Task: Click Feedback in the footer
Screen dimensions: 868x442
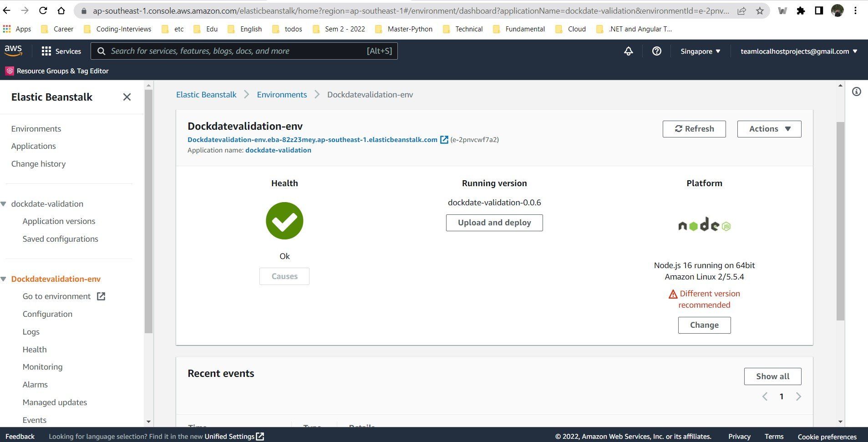Action: click(20, 437)
